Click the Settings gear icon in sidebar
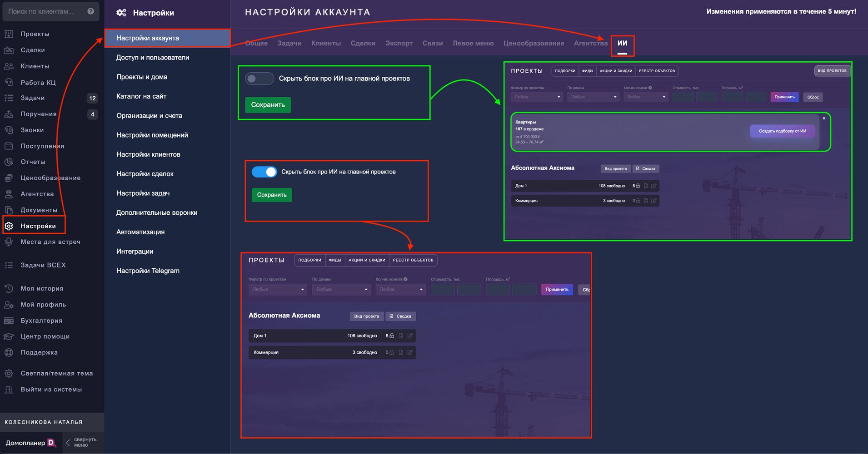Screen dimensions: 868x454 9,226
